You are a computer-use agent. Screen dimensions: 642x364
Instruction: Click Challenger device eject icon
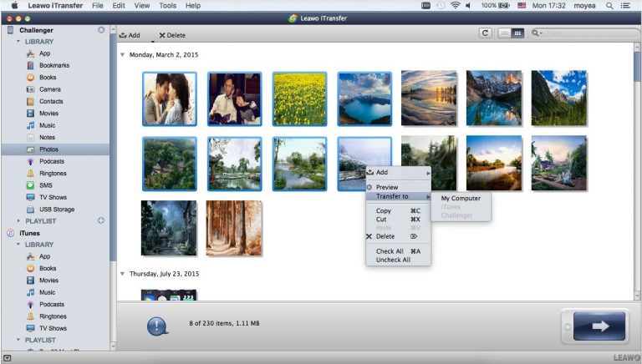tap(101, 30)
